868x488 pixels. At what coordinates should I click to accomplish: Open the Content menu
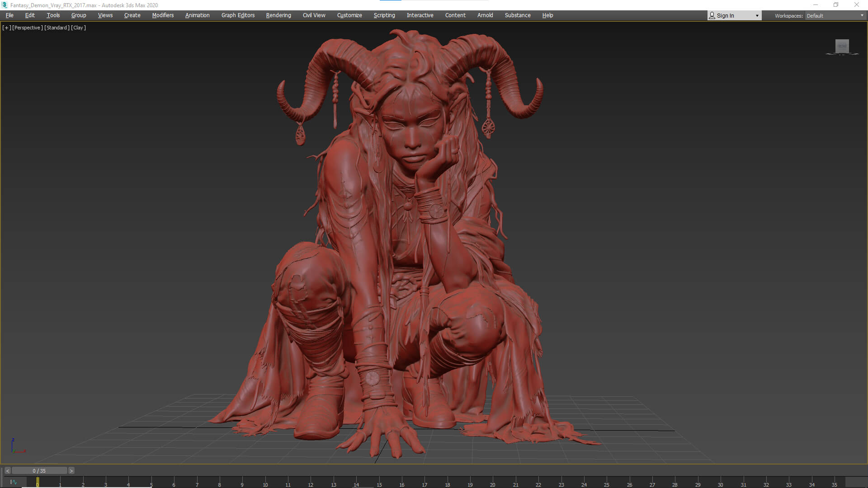coord(455,15)
